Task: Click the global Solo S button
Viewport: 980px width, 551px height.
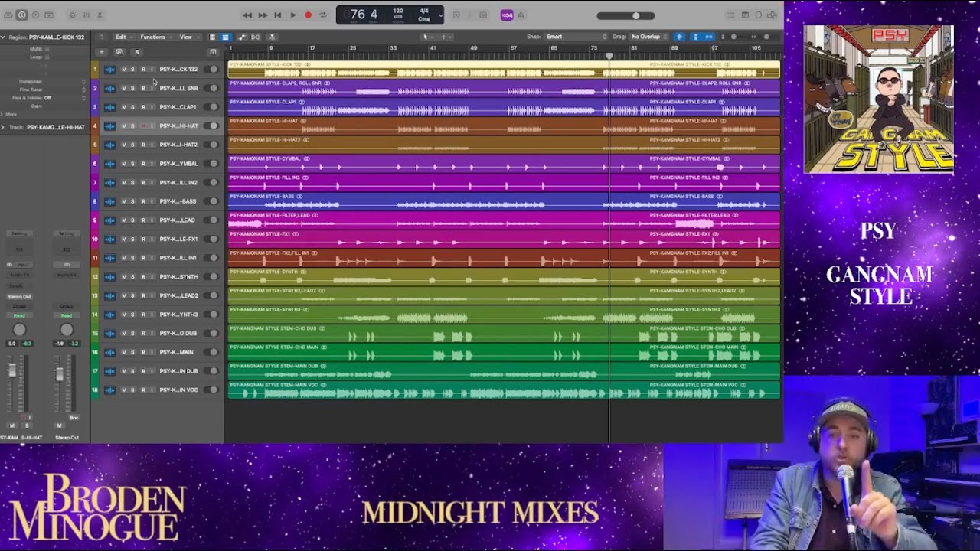Action: point(136,52)
